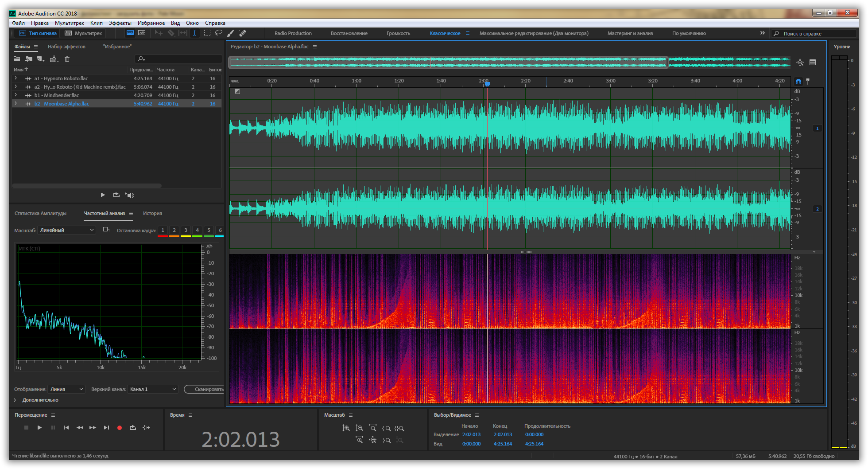868x469 pixels.
Task: Pick the Spot Healing Brush tool
Action: pos(242,33)
